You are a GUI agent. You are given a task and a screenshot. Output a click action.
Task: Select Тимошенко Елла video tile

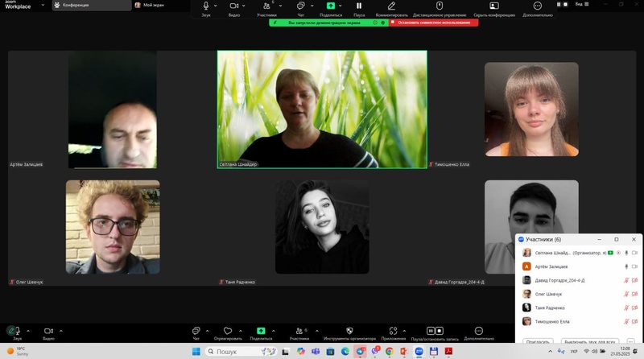(x=531, y=109)
